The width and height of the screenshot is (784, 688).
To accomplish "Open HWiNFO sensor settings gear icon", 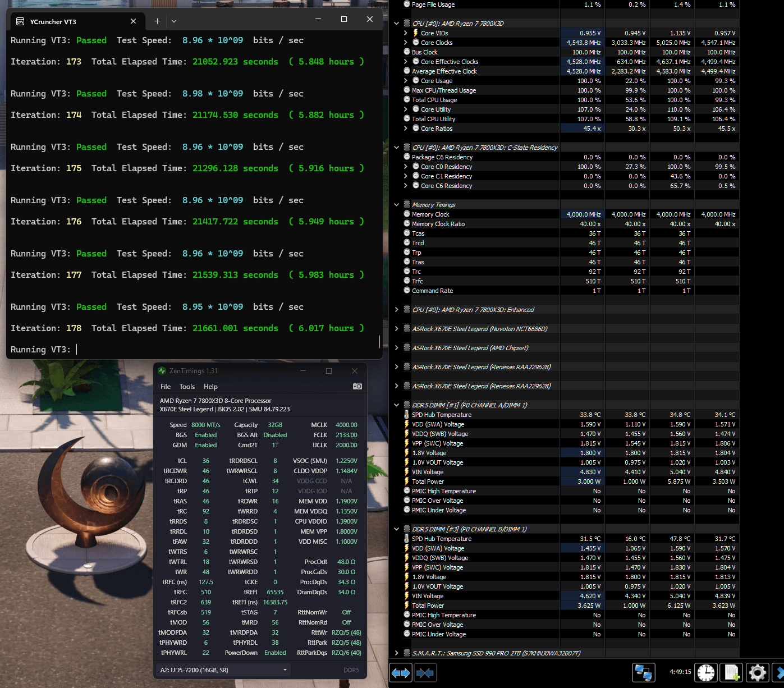I will click(x=758, y=672).
